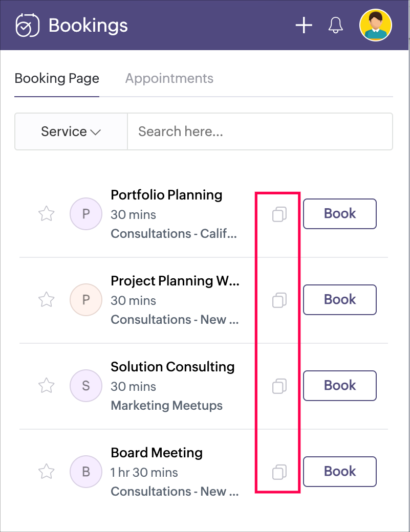Click the Bookings logo icon
Image resolution: width=410 pixels, height=532 pixels.
coord(27,25)
